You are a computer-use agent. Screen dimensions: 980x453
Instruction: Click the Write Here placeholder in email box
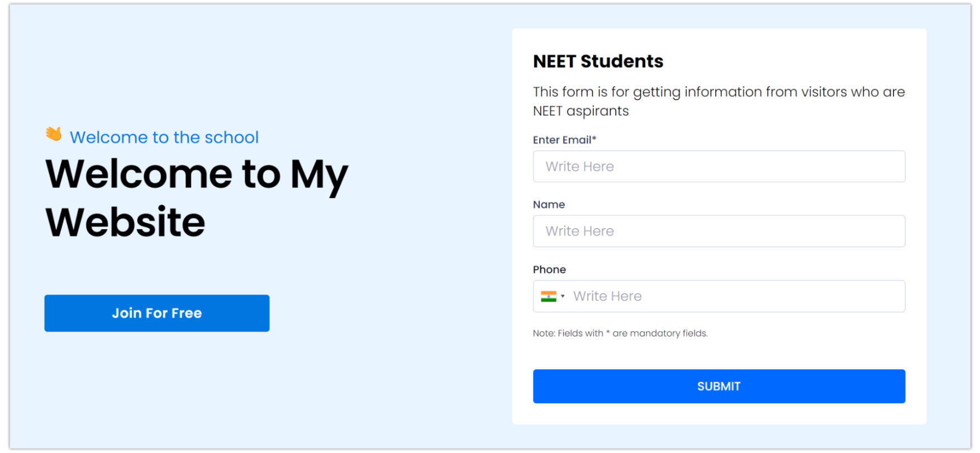pos(579,166)
